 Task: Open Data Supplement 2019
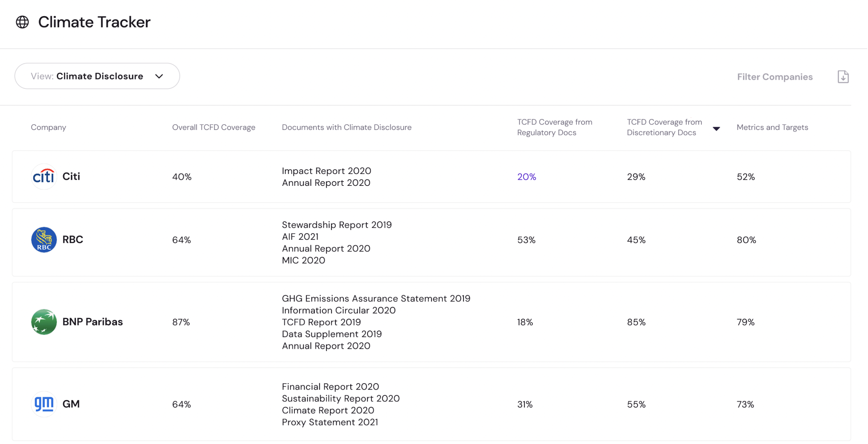[332, 334]
